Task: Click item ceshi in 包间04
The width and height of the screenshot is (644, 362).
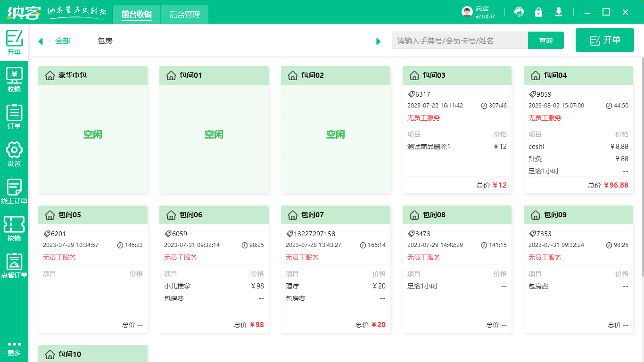Action: (537, 147)
